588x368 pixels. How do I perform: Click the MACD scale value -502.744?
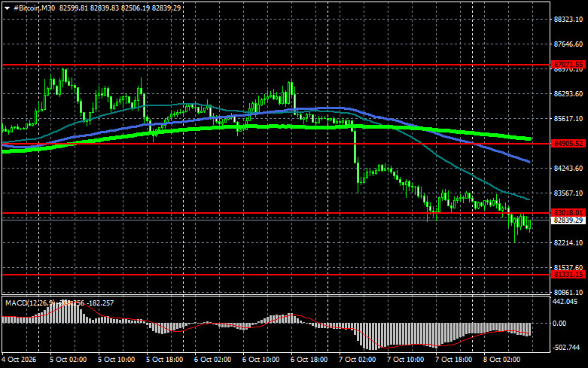pyautogui.click(x=566, y=348)
